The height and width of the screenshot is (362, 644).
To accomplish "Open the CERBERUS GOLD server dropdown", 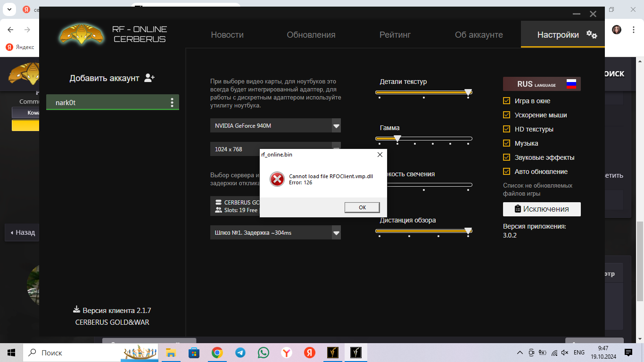I will click(x=235, y=206).
